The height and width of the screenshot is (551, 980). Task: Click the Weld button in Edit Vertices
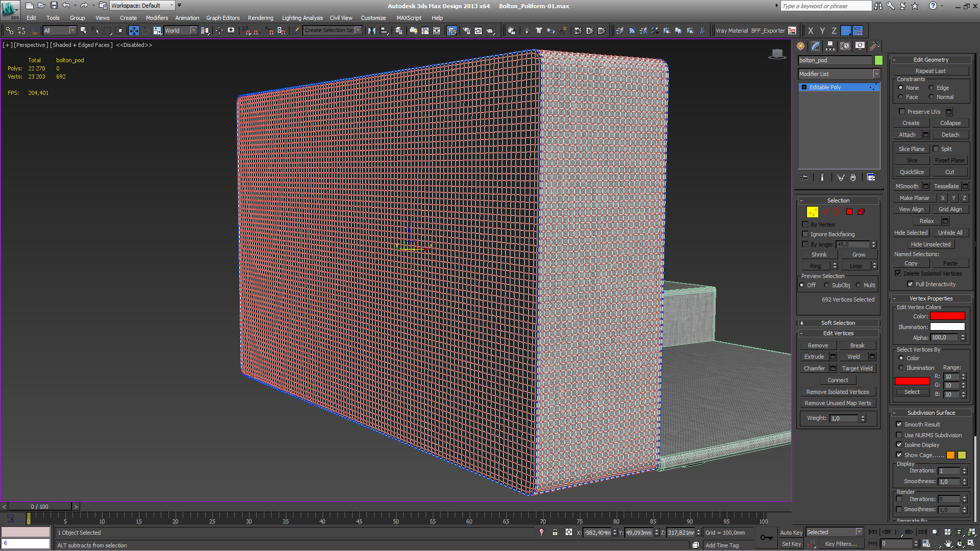pos(852,357)
